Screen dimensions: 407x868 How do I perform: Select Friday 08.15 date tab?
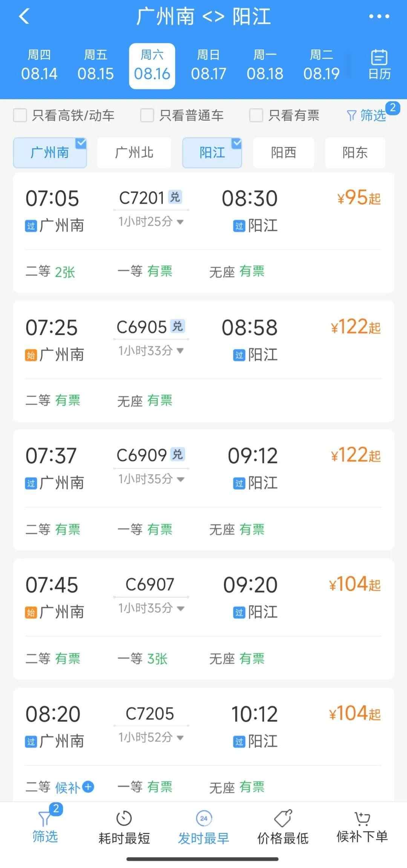[x=95, y=66]
